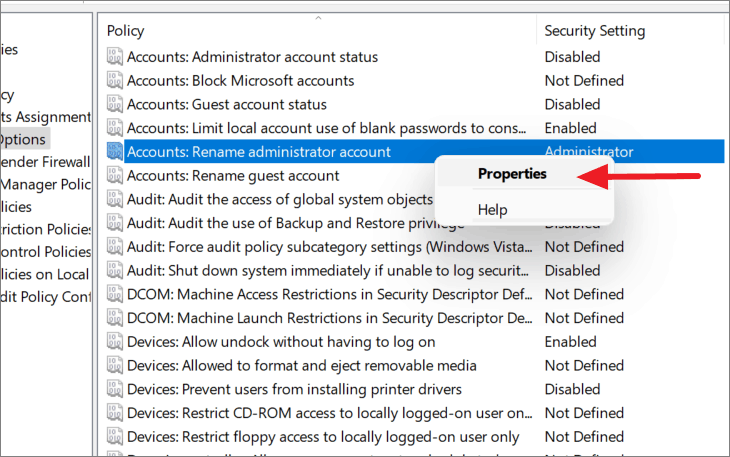Select DCOM: Machine Launch Restrictions policy row
Image resolution: width=730 pixels, height=457 pixels.
coord(325,318)
